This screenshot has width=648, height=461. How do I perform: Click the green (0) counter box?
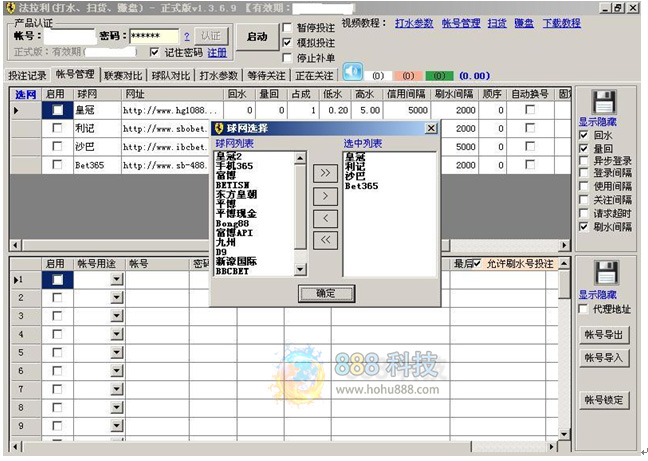[x=439, y=76]
